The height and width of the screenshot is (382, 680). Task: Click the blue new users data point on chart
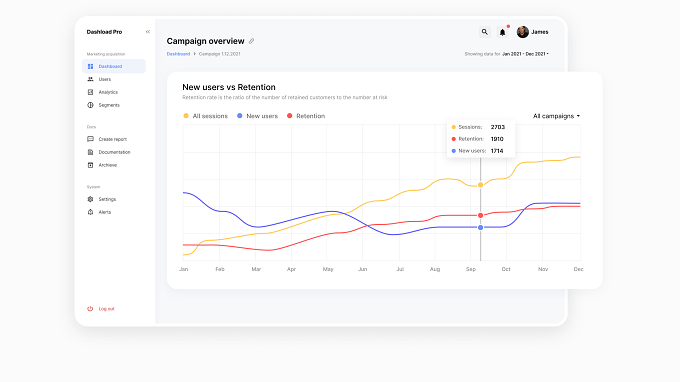[x=481, y=228]
